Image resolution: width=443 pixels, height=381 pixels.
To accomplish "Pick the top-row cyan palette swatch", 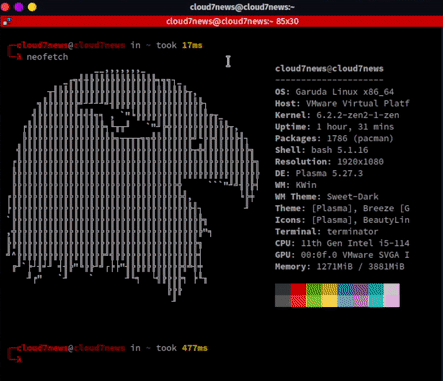I will click(376, 289).
